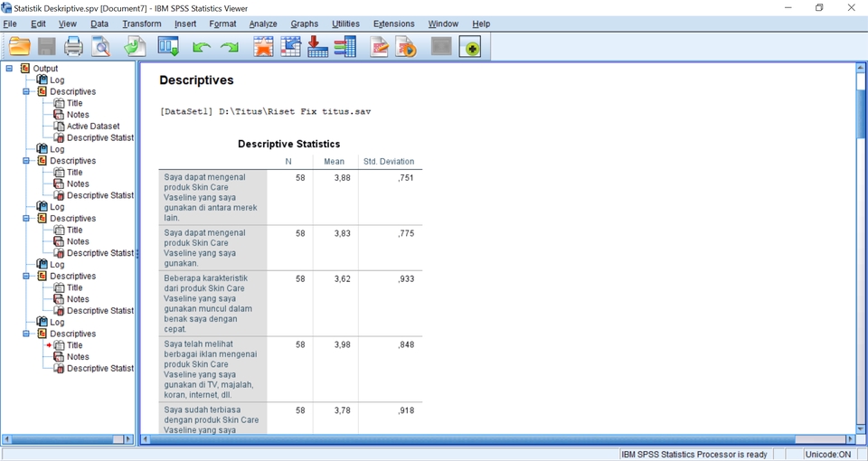
Task: Click the greyed-out window toolbar icon
Action: (441, 46)
